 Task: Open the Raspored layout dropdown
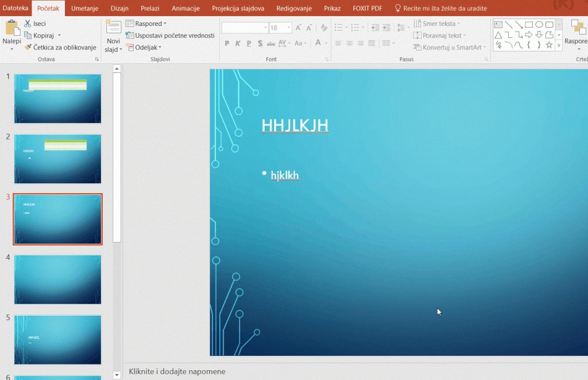coord(146,24)
